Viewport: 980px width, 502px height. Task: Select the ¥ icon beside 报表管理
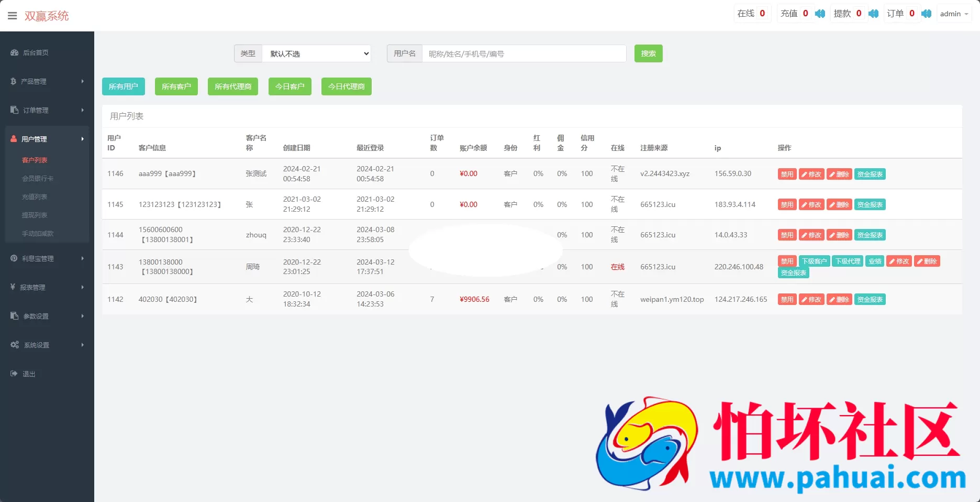coord(13,287)
